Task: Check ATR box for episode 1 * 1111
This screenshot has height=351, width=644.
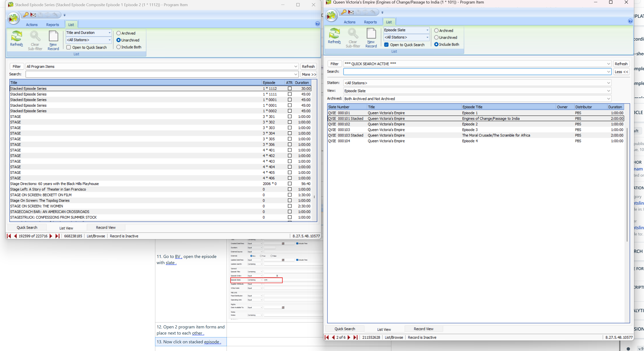Action: coord(290,94)
